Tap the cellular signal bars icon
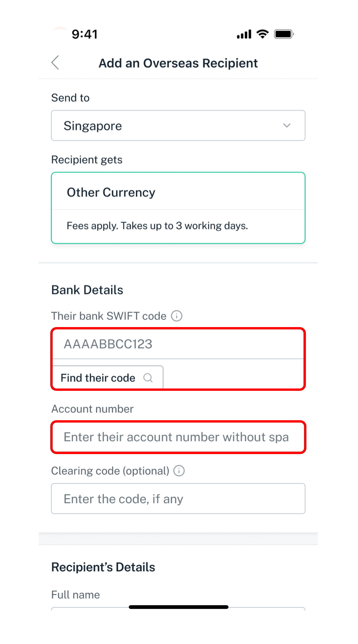The image size is (358, 644). [244, 34]
